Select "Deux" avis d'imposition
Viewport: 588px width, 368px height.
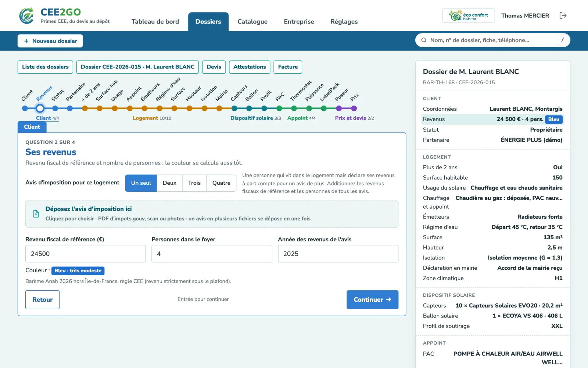[169, 183]
